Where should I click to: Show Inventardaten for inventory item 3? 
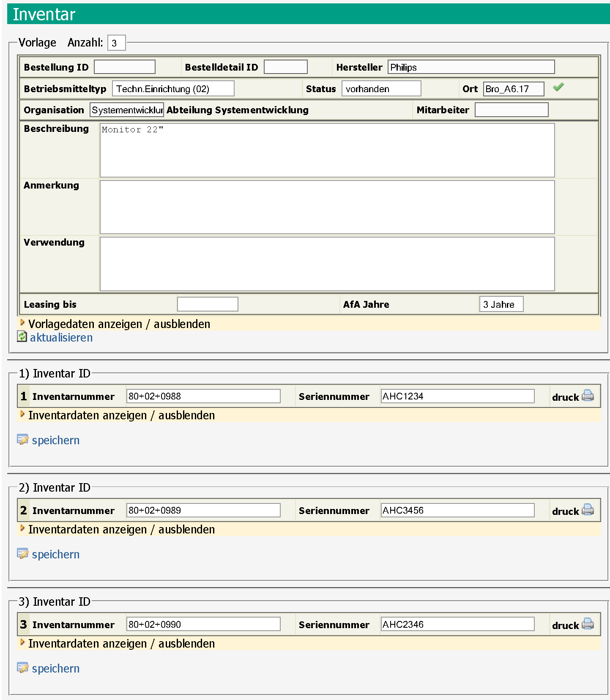[121, 643]
